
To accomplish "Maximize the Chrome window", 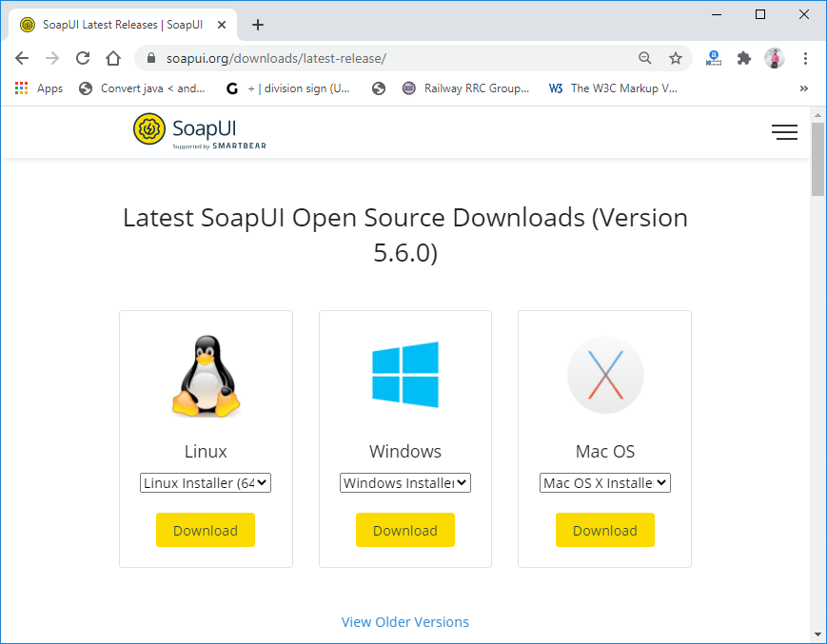I will point(760,15).
